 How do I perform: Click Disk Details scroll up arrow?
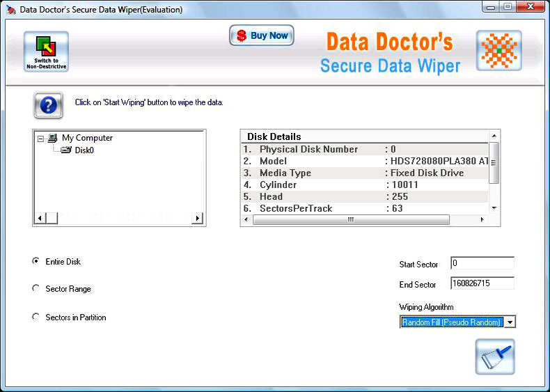494,136
